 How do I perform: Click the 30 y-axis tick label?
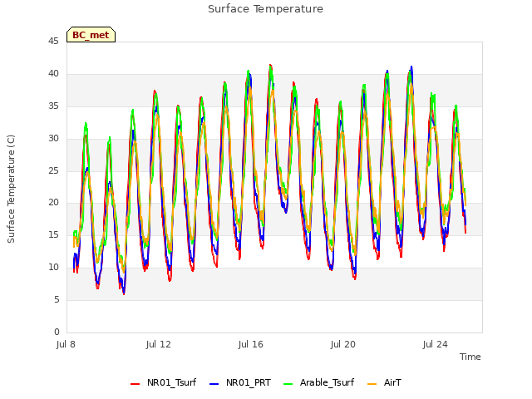click(x=53, y=139)
